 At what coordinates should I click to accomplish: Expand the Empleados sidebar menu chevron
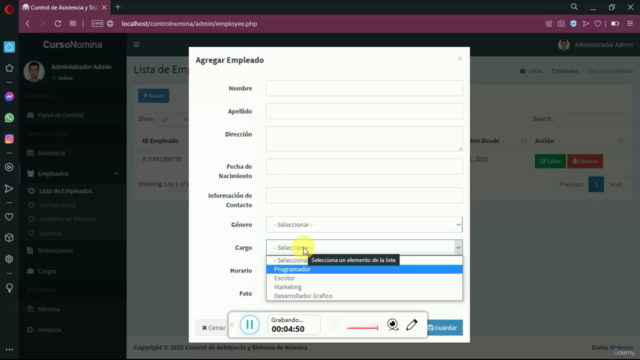pyautogui.click(x=116, y=173)
